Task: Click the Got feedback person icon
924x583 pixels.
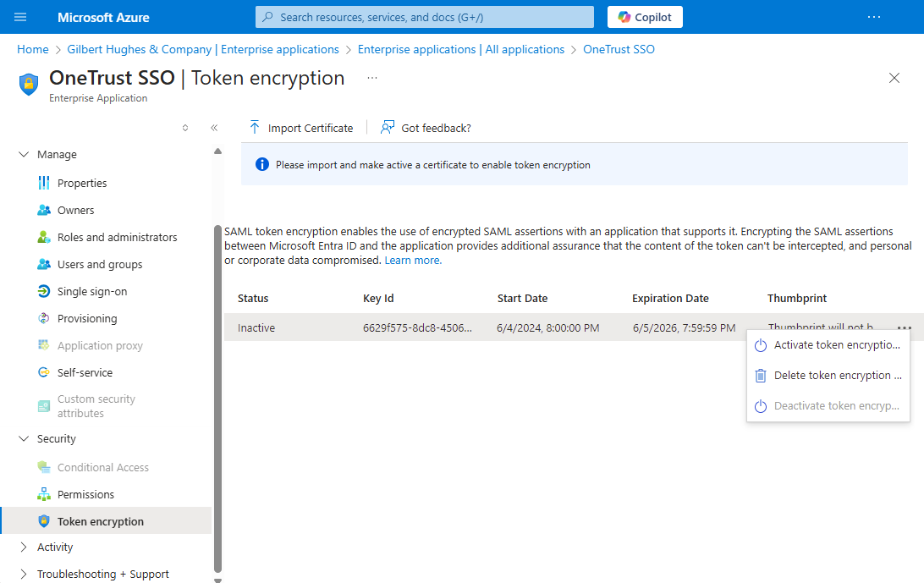Action: [388, 128]
